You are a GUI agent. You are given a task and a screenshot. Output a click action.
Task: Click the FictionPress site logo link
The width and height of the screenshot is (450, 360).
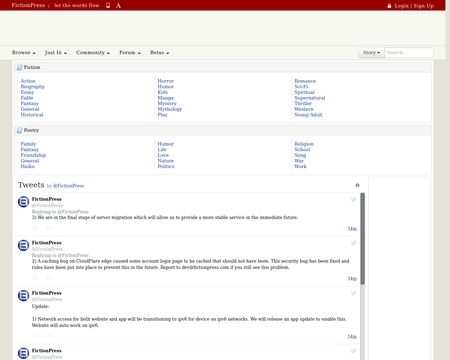click(28, 5)
